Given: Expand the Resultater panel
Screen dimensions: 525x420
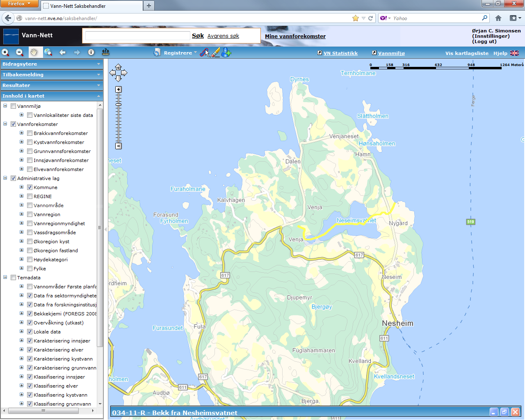Looking at the screenshot, I should (x=52, y=85).
